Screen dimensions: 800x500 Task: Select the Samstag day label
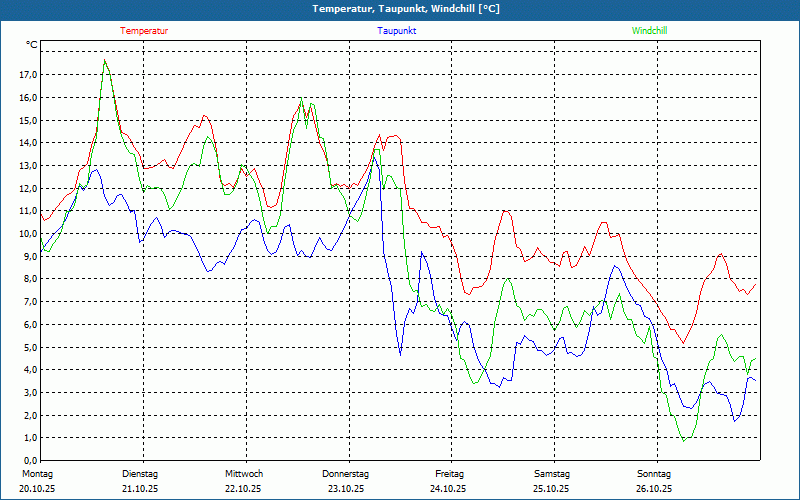pos(552,474)
